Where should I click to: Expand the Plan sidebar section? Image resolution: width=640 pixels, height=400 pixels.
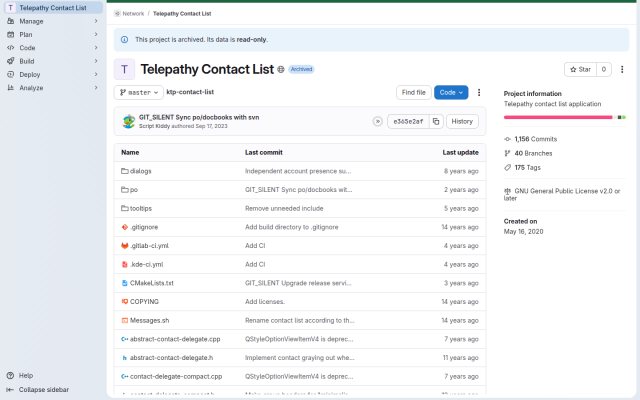[53, 35]
